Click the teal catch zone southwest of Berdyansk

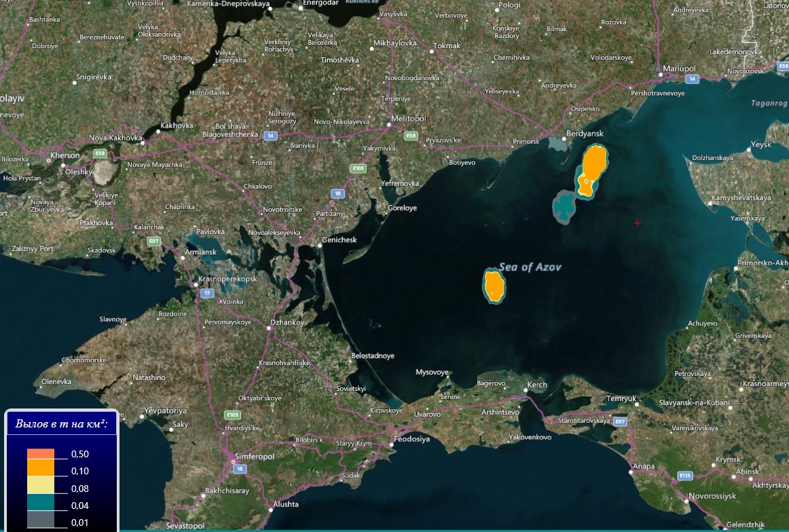point(564,206)
